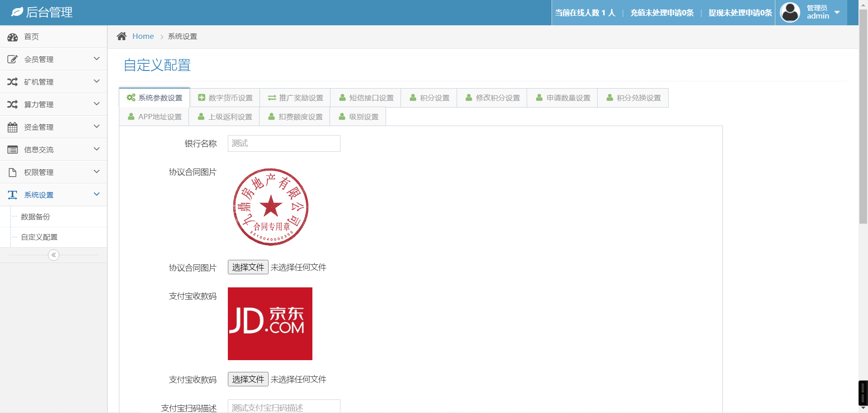Open the admin account dropdown arrow
868x413 pixels.
837,13
